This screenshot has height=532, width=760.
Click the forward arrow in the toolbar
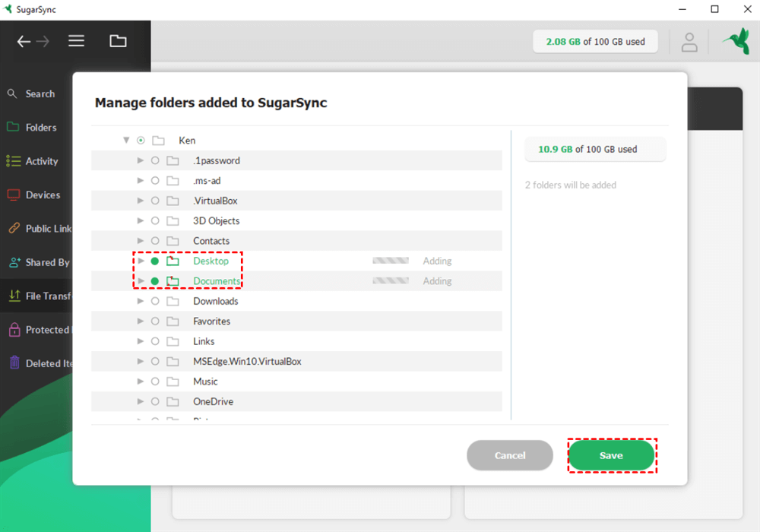(43, 42)
